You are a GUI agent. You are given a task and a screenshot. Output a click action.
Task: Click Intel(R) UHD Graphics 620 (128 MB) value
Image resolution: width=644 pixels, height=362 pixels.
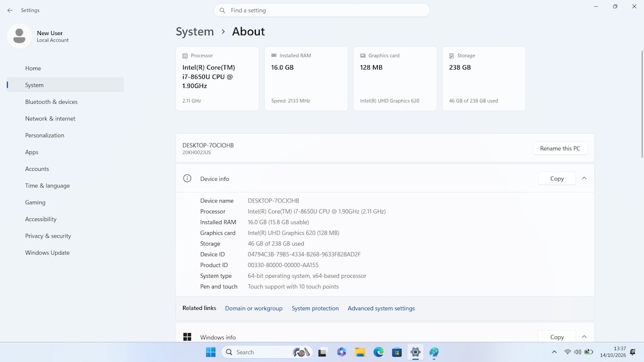[293, 233]
